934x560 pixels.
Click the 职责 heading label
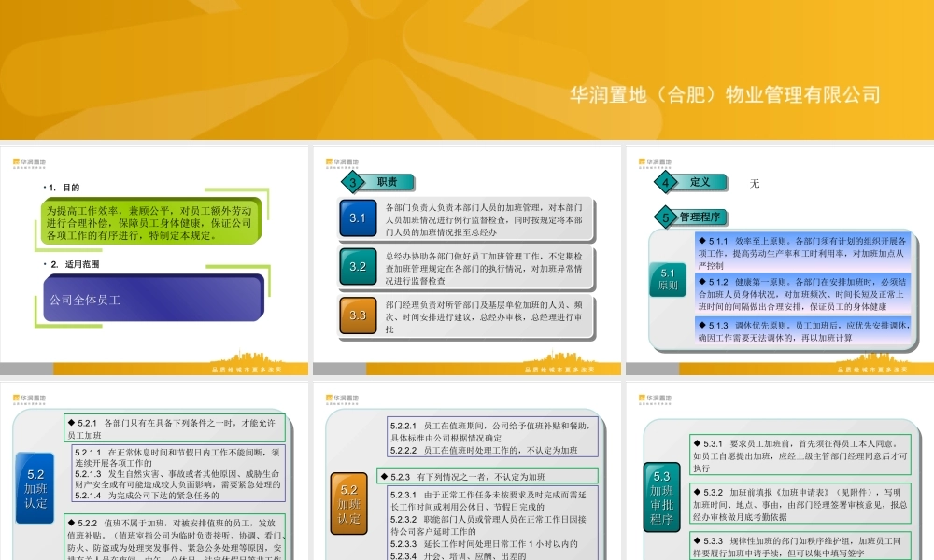tap(388, 182)
